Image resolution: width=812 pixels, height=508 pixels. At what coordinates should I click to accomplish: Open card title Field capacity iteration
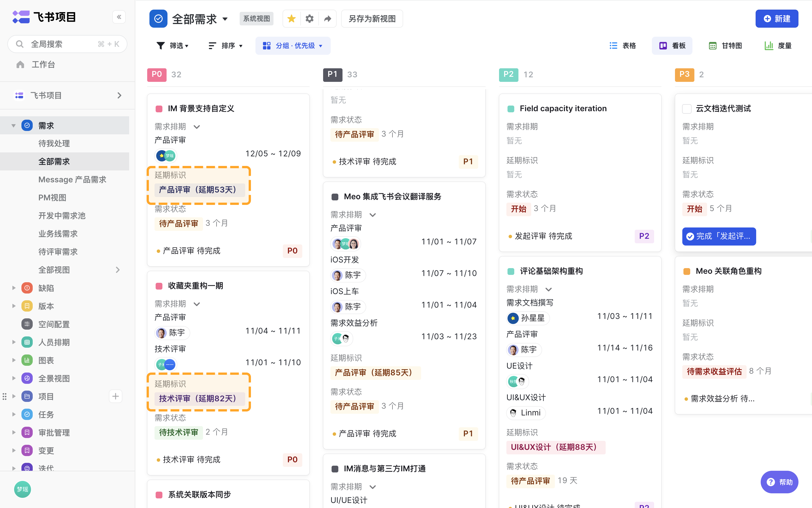coord(563,109)
